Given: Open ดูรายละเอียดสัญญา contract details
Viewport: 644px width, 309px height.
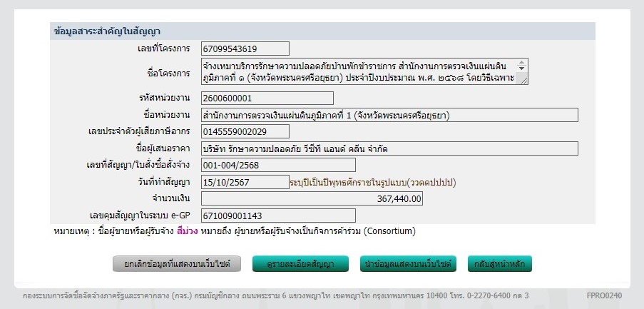Looking at the screenshot, I should (300, 264).
